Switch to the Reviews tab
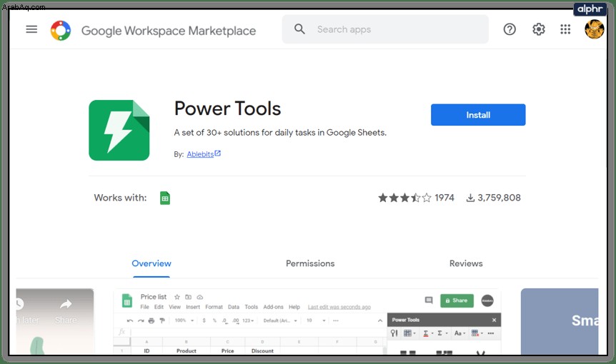The height and width of the screenshot is (364, 616). tap(466, 263)
